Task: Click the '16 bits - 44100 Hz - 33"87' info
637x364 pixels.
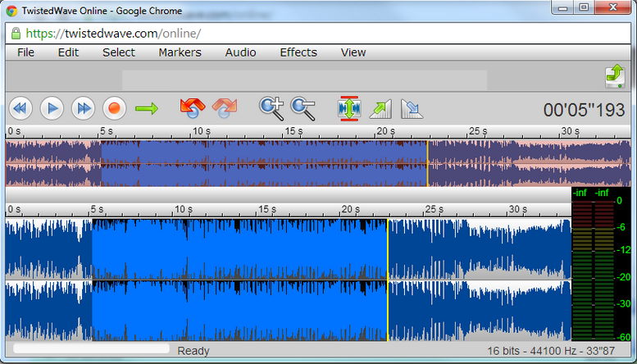Action: [x=551, y=351]
